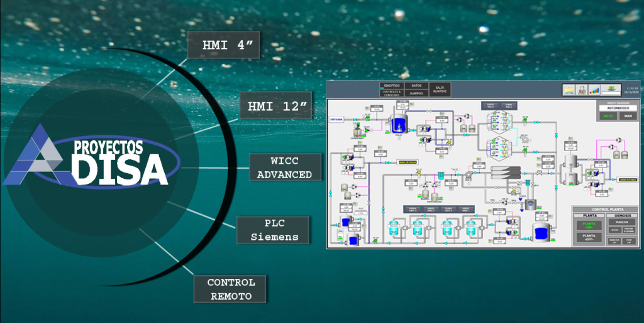Click the SALIR RUNTIME button

[440, 89]
